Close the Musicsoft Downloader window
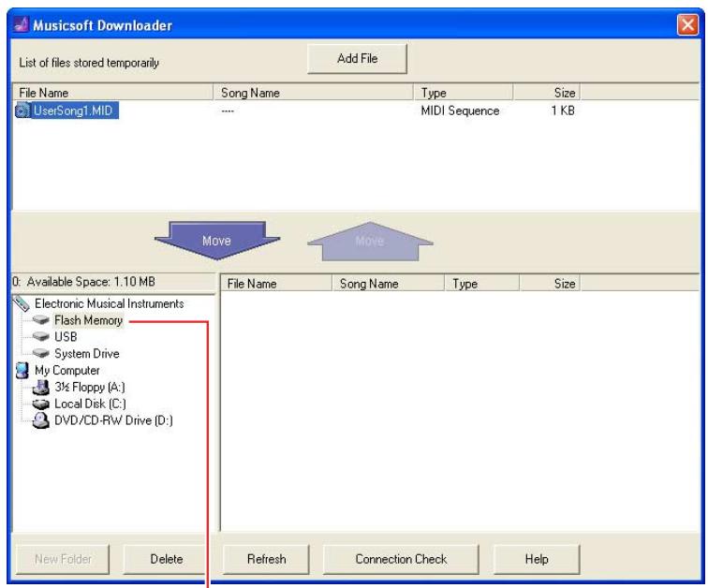 coord(687,24)
